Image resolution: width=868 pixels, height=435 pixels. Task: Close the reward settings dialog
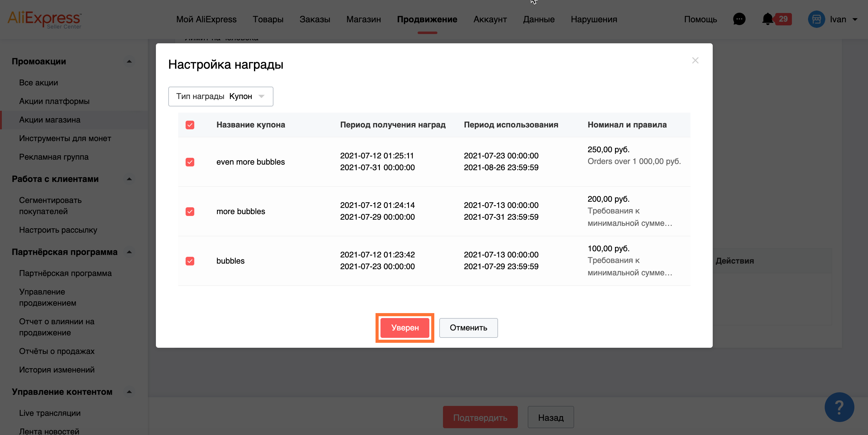click(695, 61)
